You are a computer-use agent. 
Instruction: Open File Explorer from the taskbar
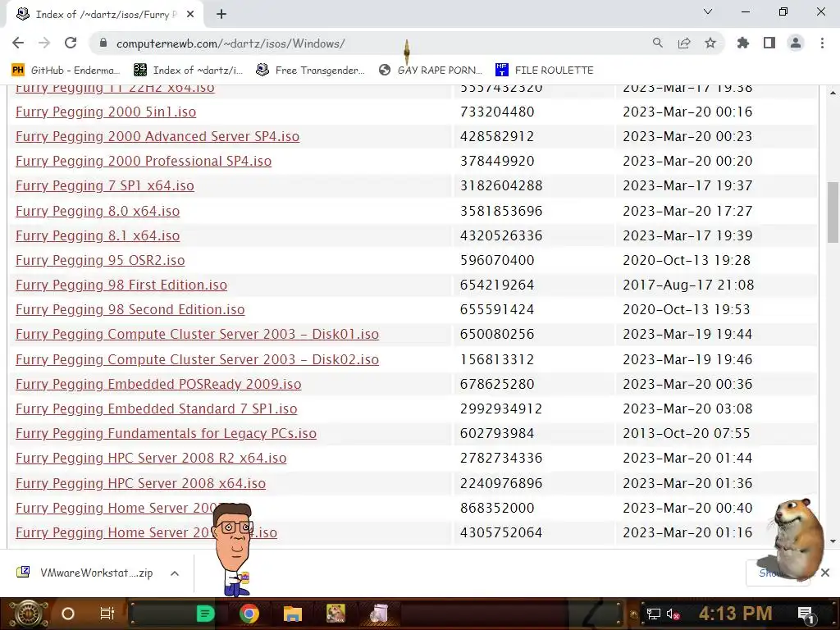293,614
